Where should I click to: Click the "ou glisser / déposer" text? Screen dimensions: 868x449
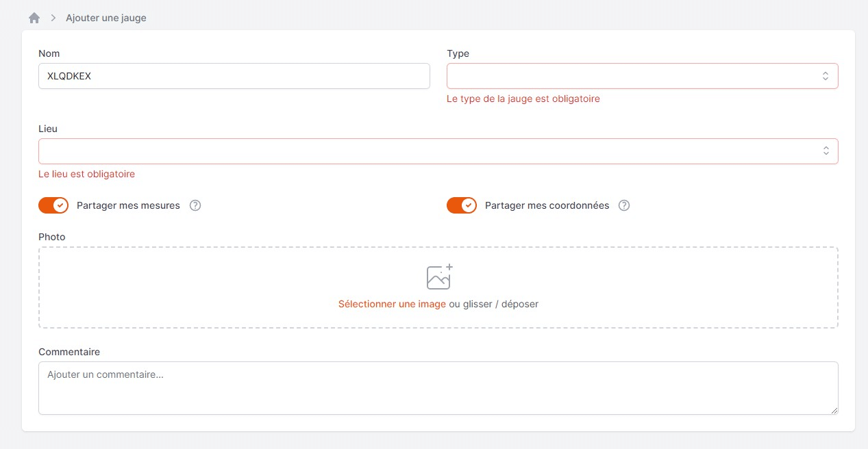493,304
